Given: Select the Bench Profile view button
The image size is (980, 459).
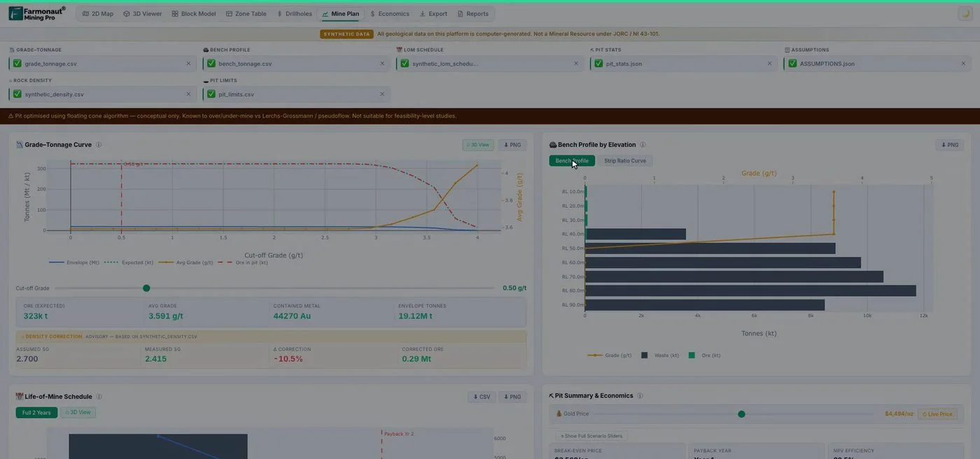Looking at the screenshot, I should coord(572,161).
